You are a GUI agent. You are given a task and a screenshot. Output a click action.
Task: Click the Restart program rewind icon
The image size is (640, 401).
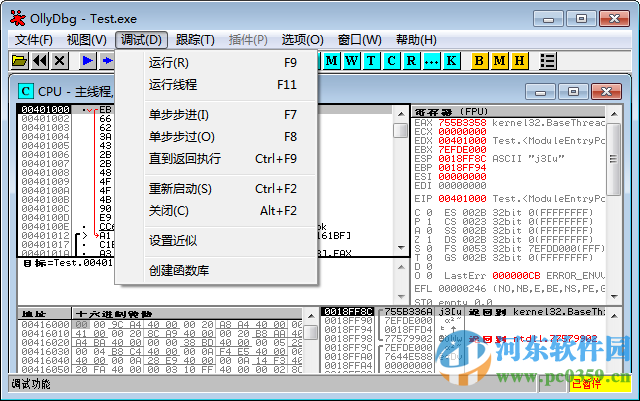pyautogui.click(x=40, y=61)
